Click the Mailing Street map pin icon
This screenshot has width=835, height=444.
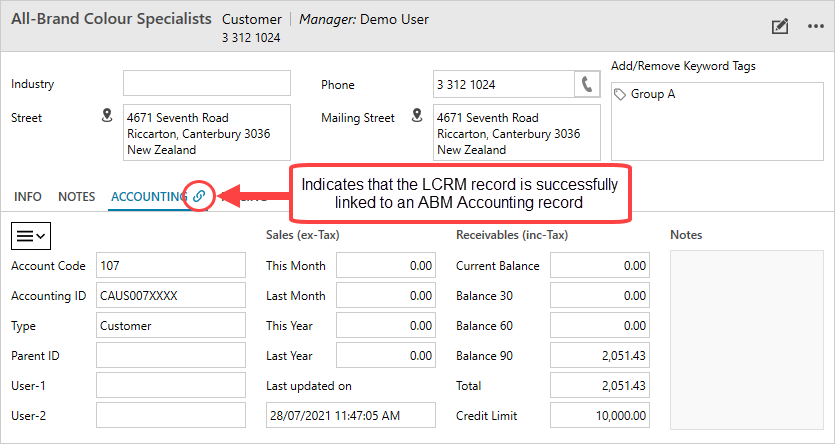click(x=417, y=117)
